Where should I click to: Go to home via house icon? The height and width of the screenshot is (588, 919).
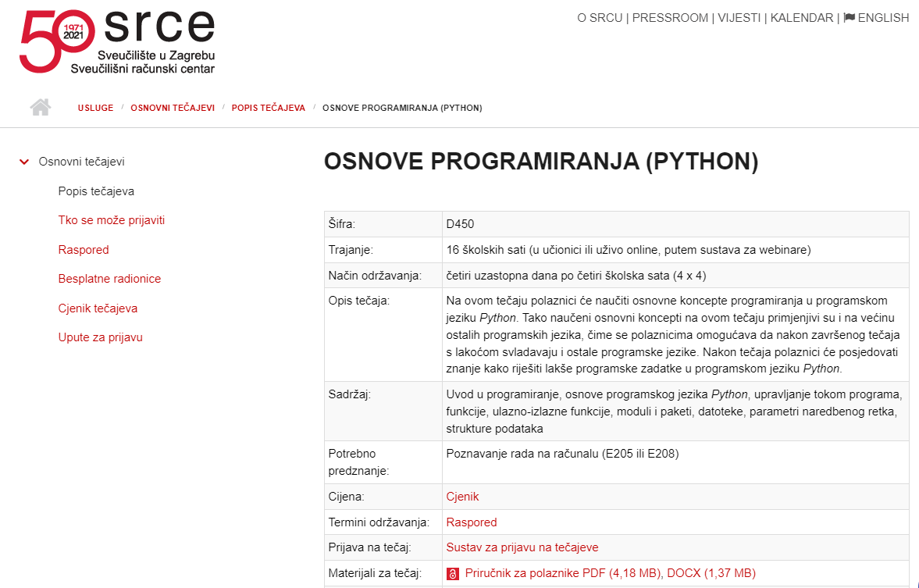[41, 108]
